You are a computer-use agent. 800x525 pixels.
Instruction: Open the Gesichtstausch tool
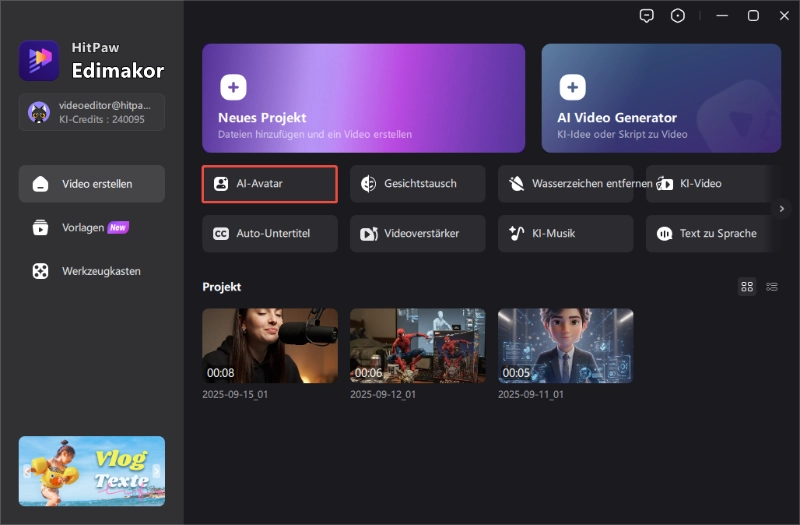[x=418, y=184]
